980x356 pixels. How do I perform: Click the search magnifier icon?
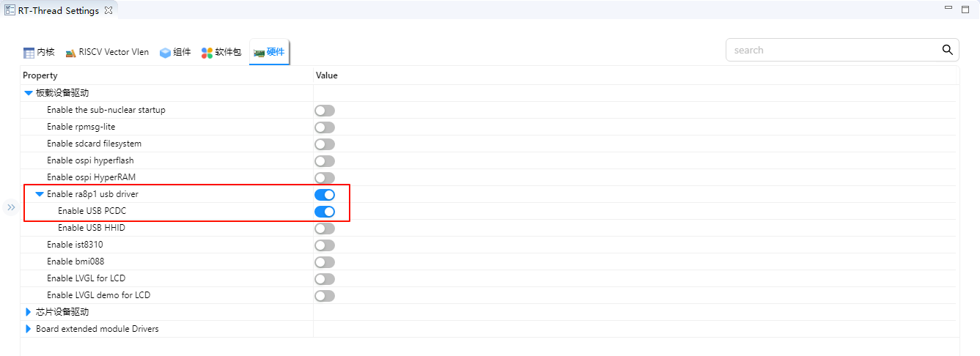947,50
